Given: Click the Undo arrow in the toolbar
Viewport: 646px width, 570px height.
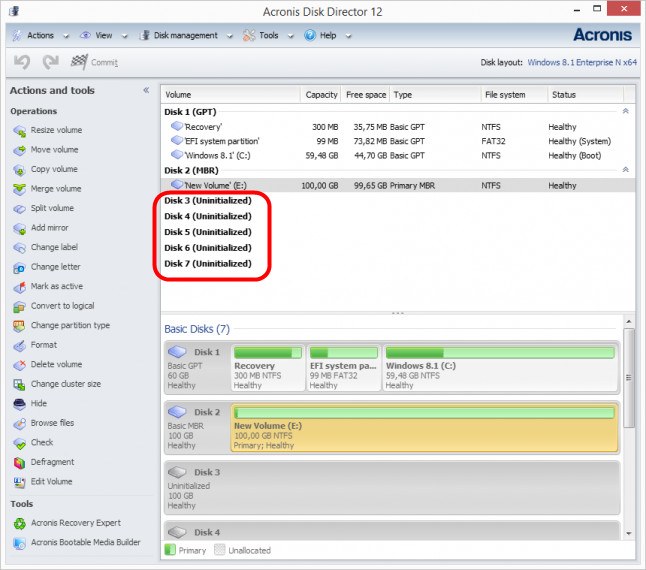Looking at the screenshot, I should [x=22, y=62].
